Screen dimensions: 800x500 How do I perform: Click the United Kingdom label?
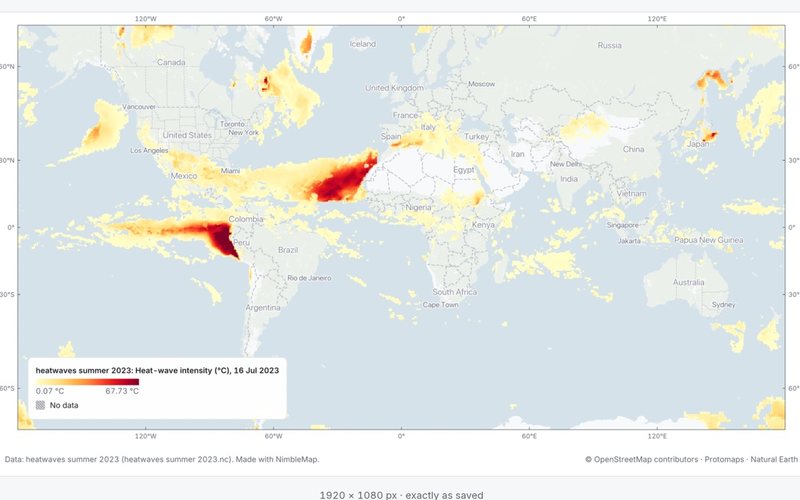(394, 88)
